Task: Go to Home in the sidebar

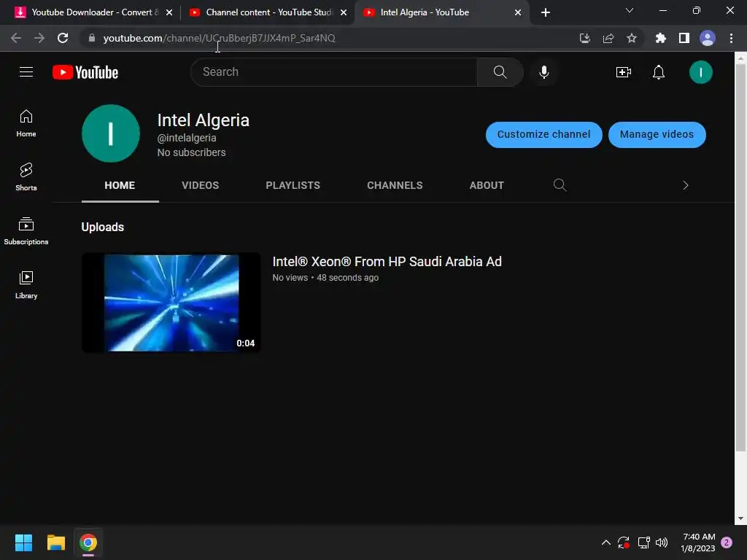Action: click(26, 123)
